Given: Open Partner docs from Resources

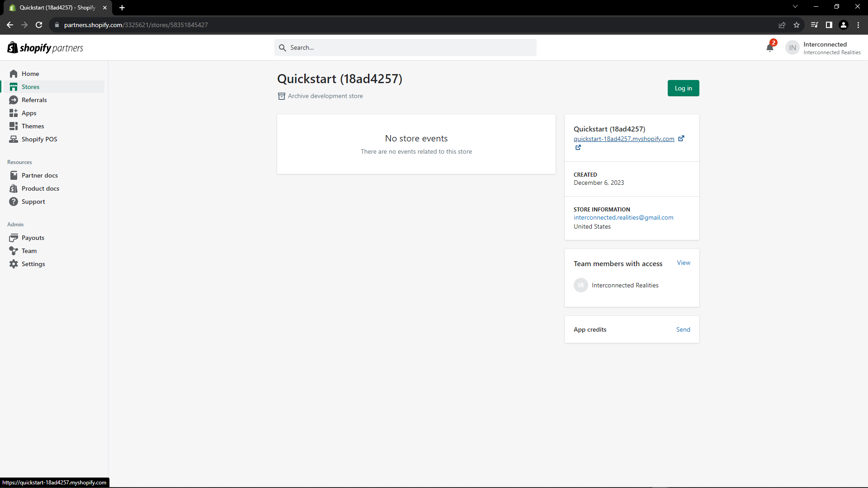Looking at the screenshot, I should tap(40, 175).
